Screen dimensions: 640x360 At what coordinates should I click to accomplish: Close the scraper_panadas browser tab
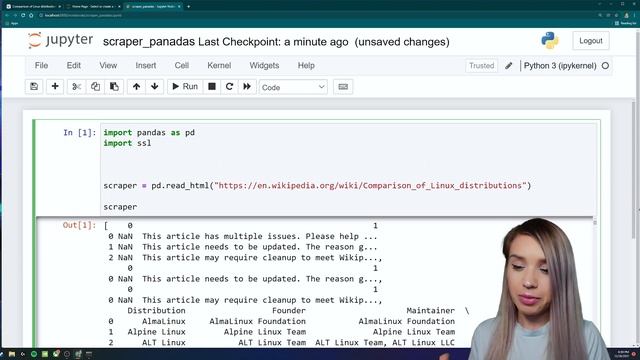click(179, 7)
